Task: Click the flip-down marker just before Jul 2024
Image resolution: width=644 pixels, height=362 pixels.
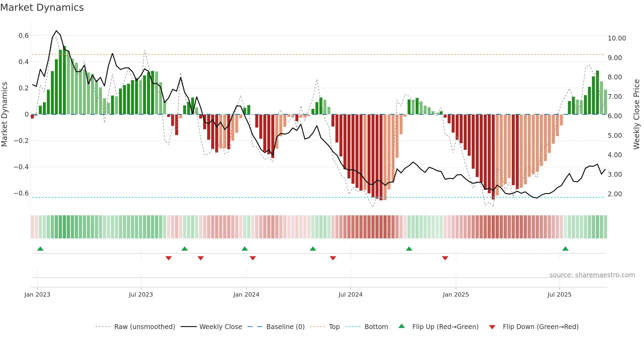Action: (333, 258)
